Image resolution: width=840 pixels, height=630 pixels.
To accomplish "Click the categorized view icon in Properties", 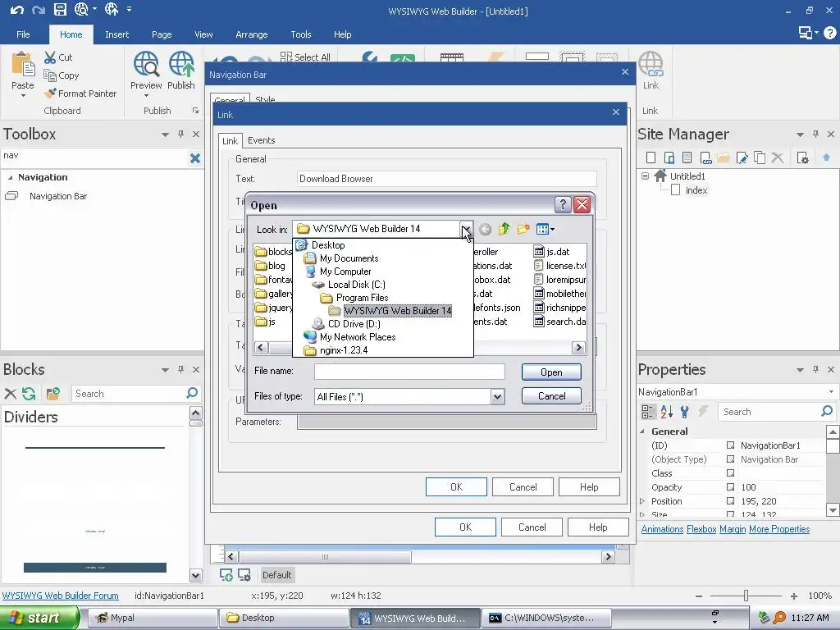I will (x=647, y=412).
